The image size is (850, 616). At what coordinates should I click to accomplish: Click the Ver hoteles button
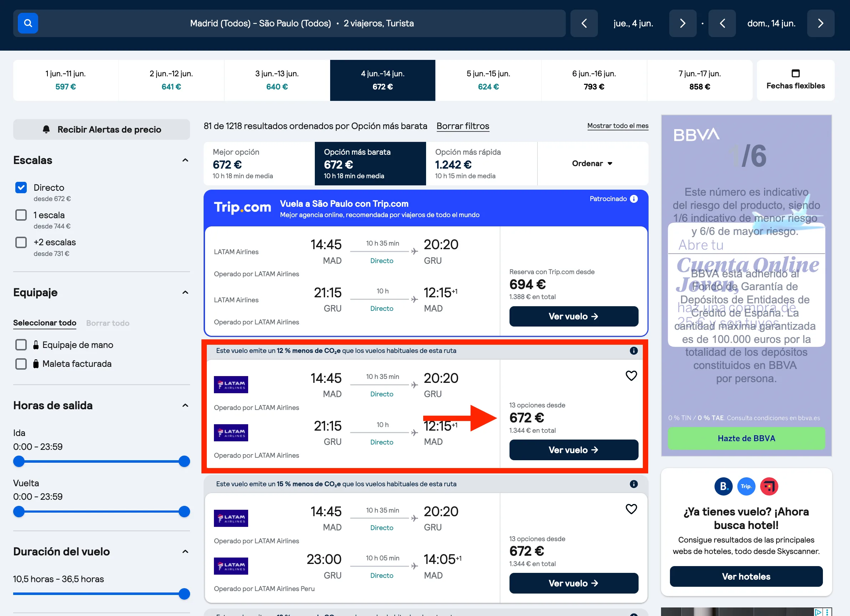coord(746,576)
